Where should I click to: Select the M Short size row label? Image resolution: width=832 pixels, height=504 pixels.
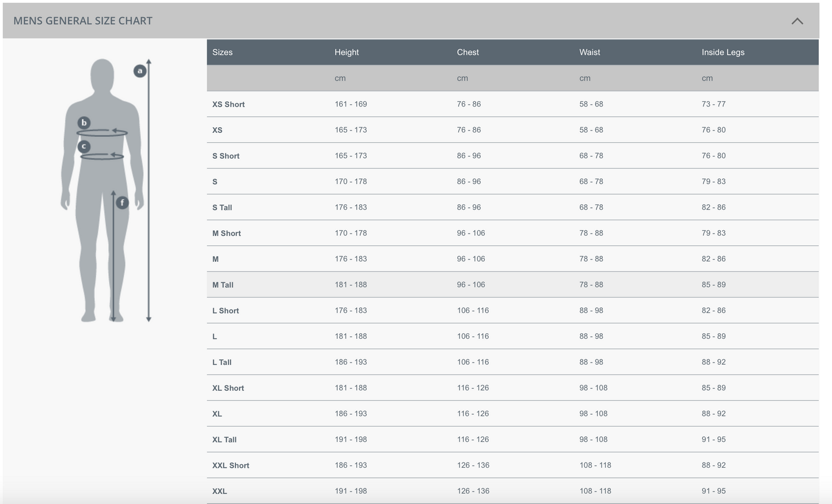point(226,234)
